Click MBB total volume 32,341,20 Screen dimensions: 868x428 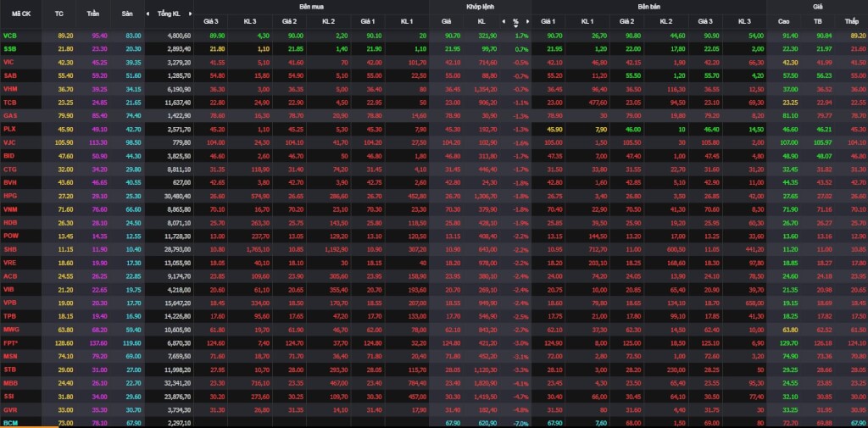tap(177, 384)
